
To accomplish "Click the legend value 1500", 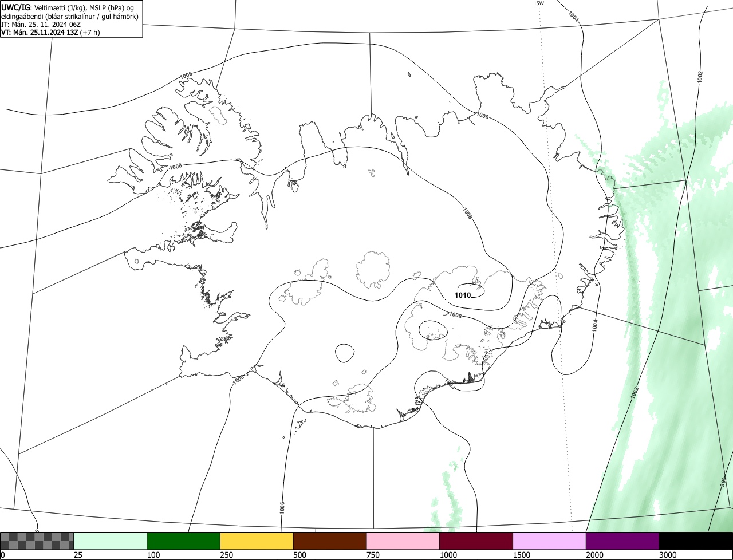I will pos(522,555).
